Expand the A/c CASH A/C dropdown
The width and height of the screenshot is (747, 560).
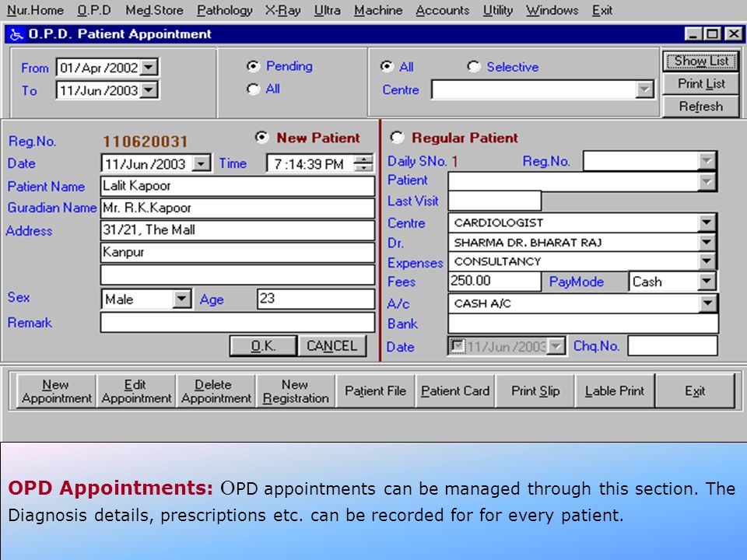(708, 303)
